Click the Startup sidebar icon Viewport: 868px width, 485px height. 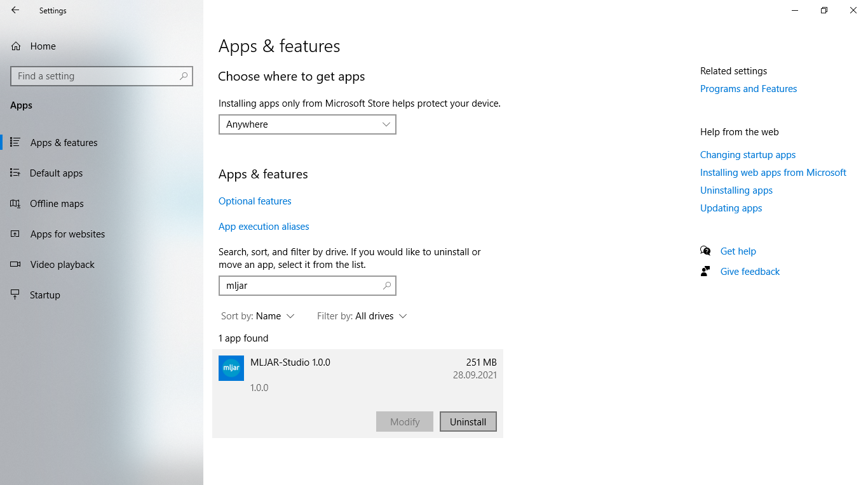click(15, 295)
